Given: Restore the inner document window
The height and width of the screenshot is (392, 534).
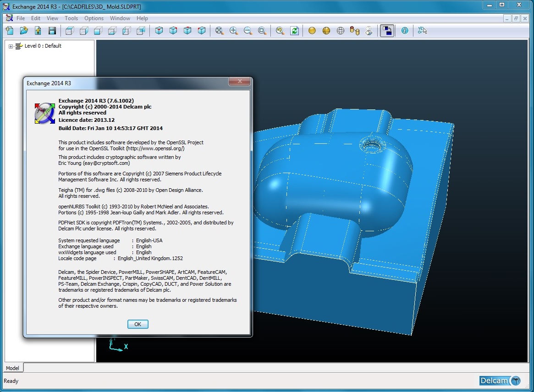Looking at the screenshot, I should click(516, 18).
